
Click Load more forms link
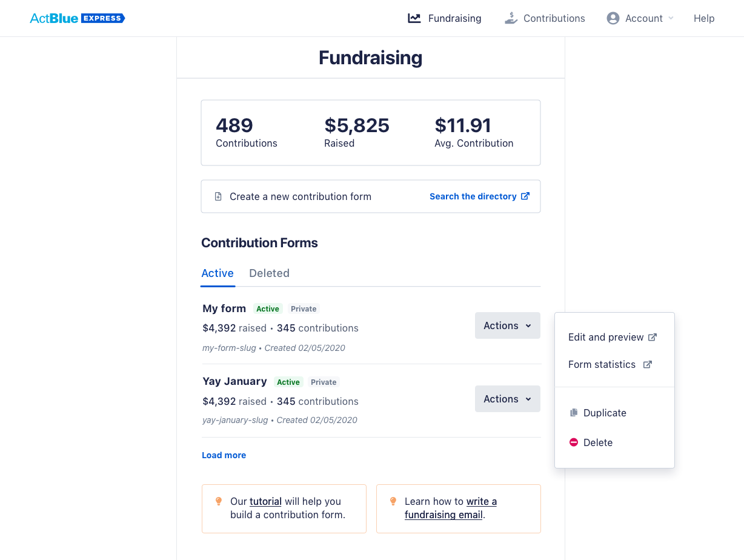tap(224, 455)
